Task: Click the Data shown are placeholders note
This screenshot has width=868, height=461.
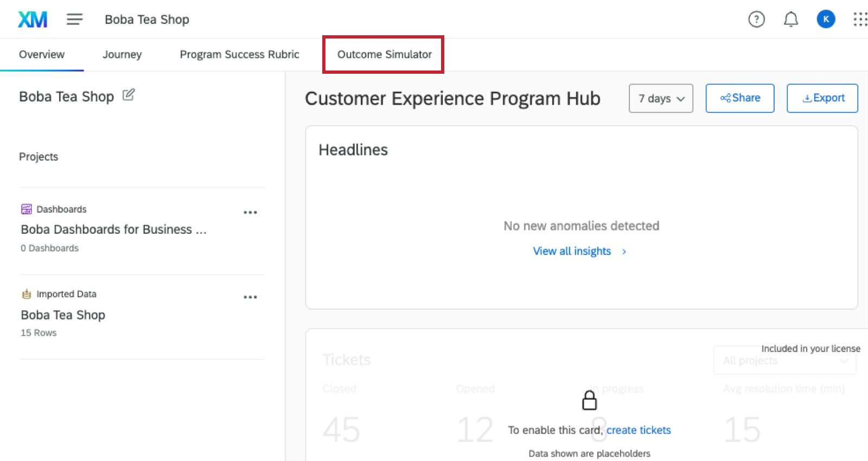Action: pos(589,453)
